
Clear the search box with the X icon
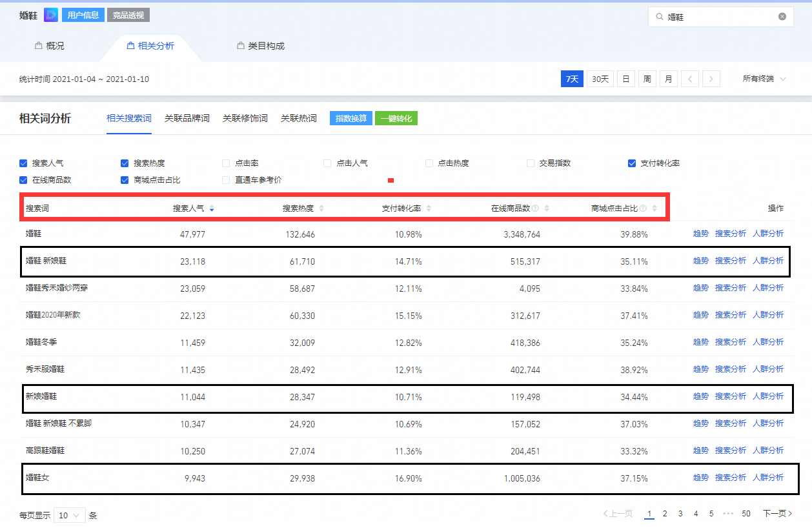782,17
